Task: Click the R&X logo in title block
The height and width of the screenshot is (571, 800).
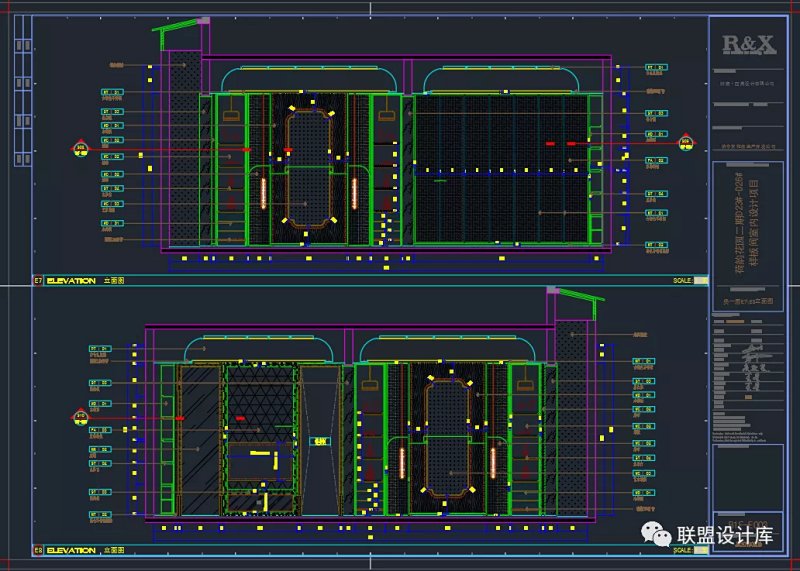Action: point(748,43)
